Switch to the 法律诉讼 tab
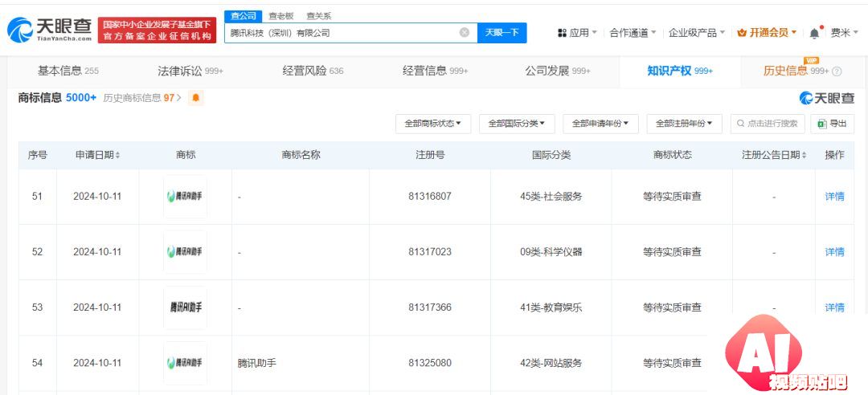Image resolution: width=868 pixels, height=395 pixels. click(x=190, y=71)
